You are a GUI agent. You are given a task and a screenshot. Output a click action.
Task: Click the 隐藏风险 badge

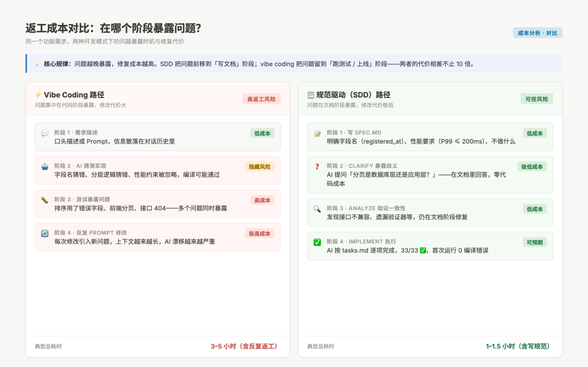[260, 167]
